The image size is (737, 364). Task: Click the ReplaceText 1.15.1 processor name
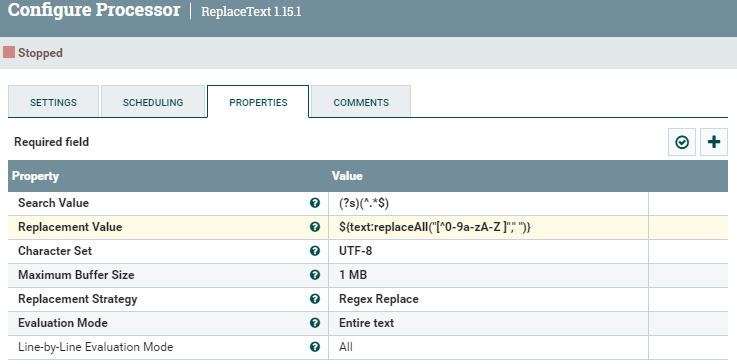click(x=251, y=12)
